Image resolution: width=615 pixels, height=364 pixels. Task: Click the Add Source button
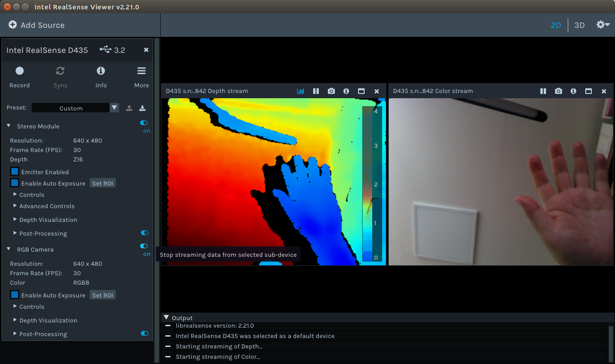[x=36, y=25]
